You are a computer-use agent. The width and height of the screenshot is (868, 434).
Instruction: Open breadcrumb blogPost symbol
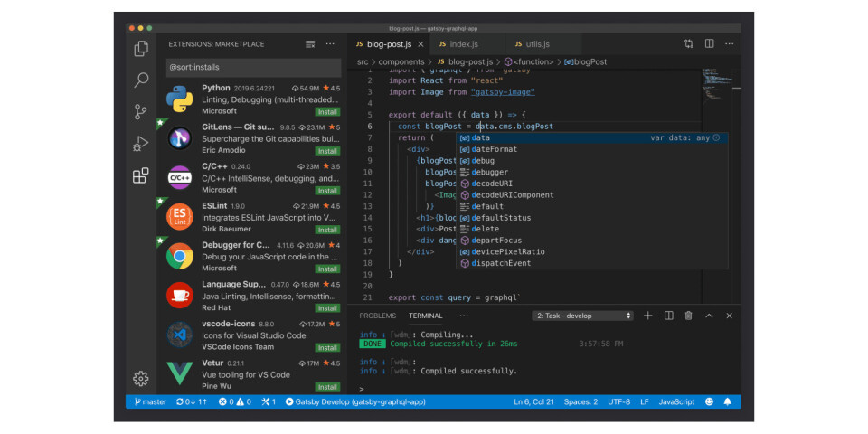(x=585, y=62)
